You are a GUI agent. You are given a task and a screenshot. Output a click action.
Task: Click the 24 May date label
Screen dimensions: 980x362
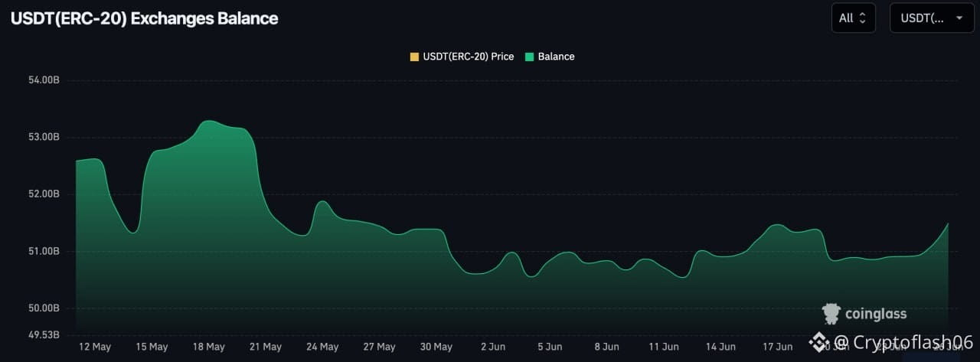tap(322, 347)
